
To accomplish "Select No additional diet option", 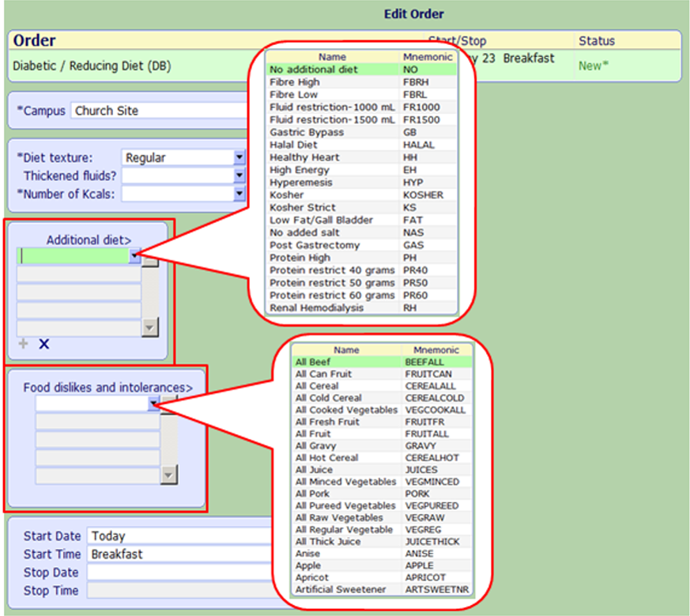I will (317, 70).
